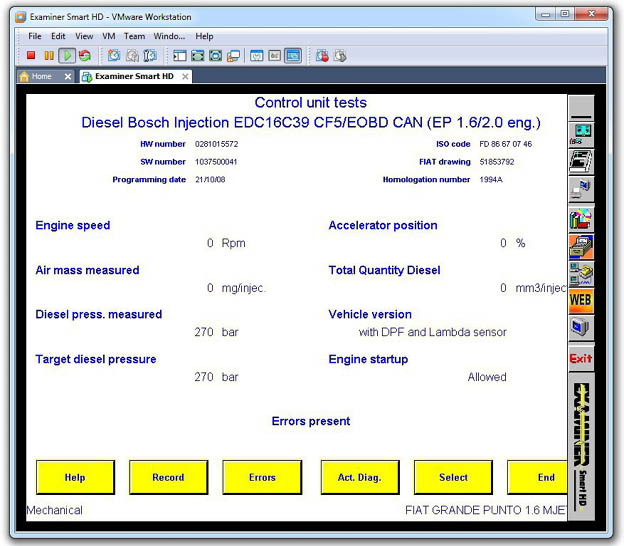Open the VM menu

[109, 36]
